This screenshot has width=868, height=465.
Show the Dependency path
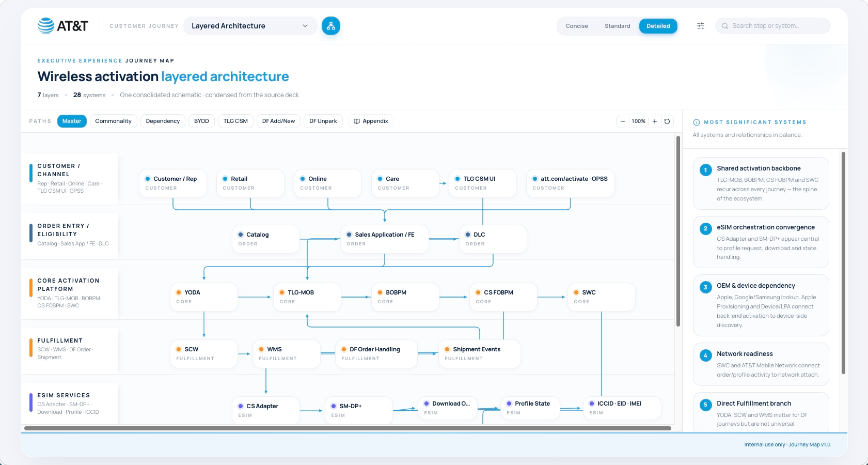(x=163, y=121)
